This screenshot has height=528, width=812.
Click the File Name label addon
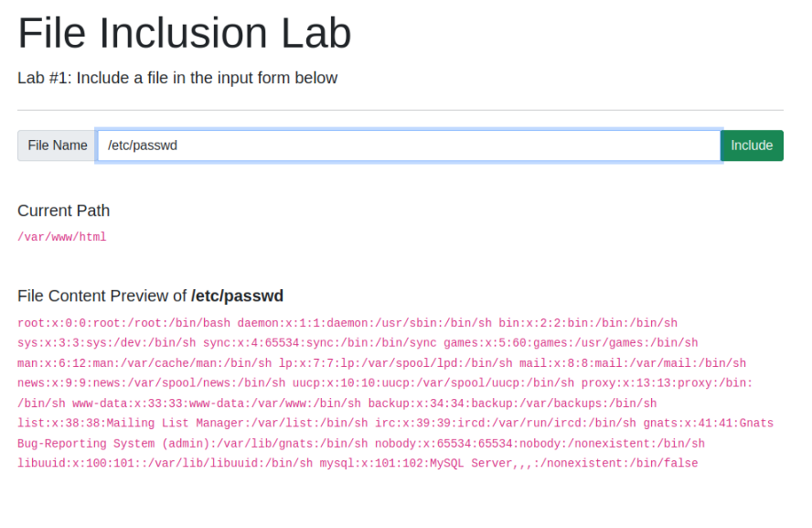(x=57, y=145)
